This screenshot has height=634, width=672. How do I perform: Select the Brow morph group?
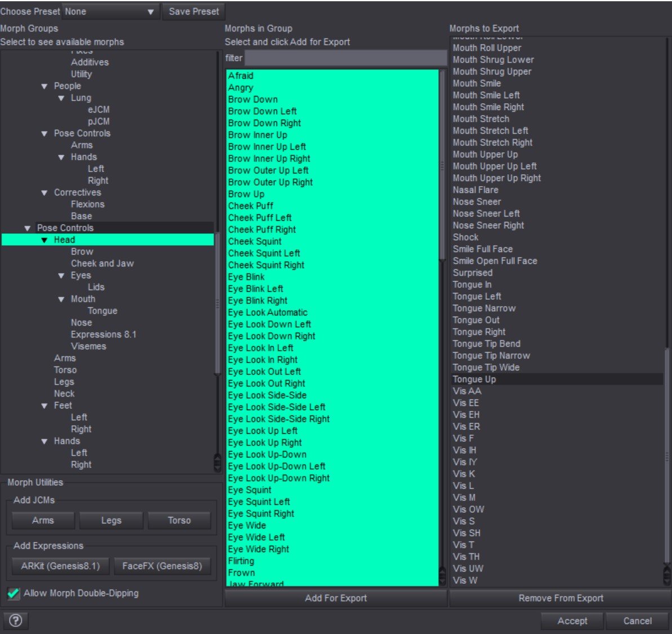[x=82, y=252]
